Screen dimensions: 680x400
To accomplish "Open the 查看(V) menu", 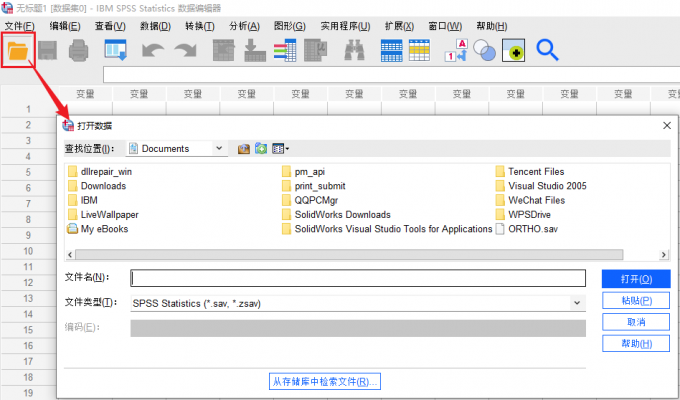I will (x=110, y=26).
